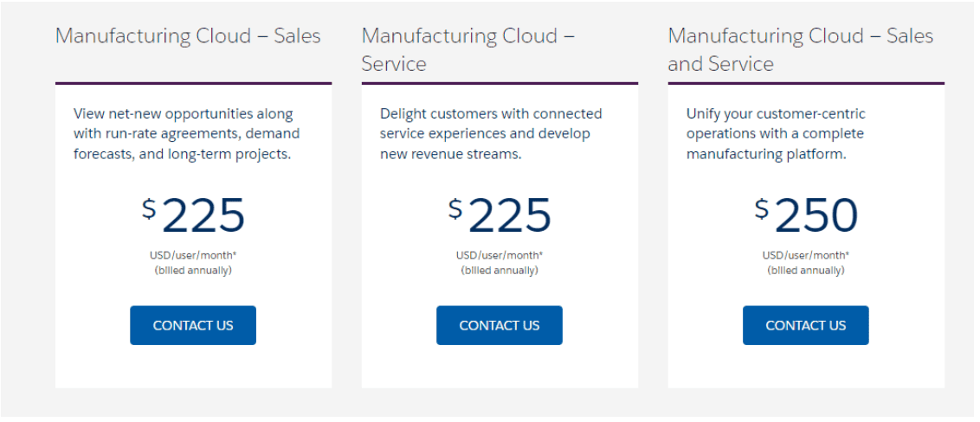Click CONTACT US under Manufacturing Cloud – Service
The image size is (980, 422).
click(x=500, y=325)
